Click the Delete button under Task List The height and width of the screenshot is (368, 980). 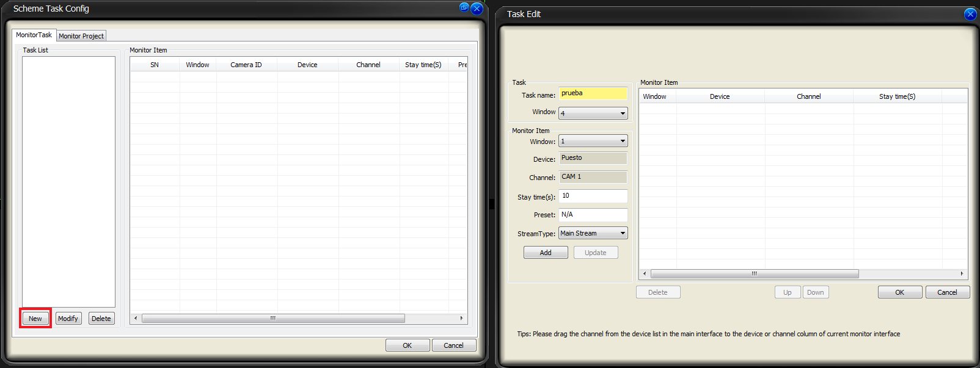click(x=101, y=319)
